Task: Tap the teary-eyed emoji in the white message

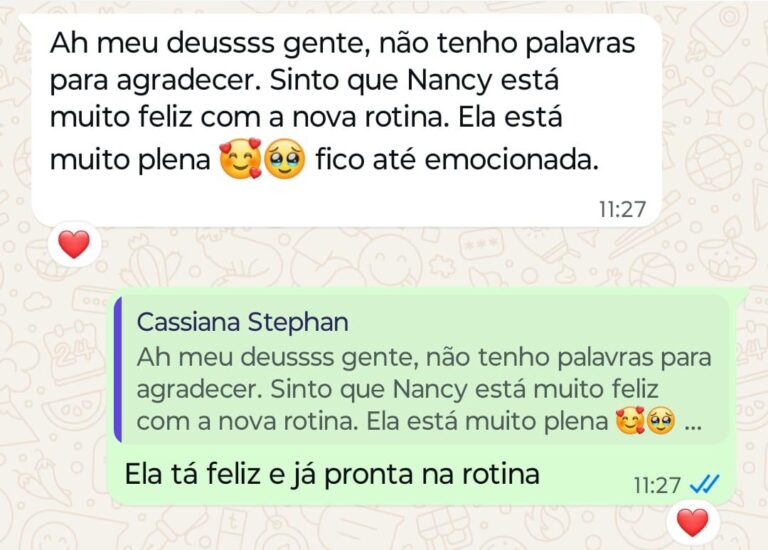Action: tap(285, 159)
